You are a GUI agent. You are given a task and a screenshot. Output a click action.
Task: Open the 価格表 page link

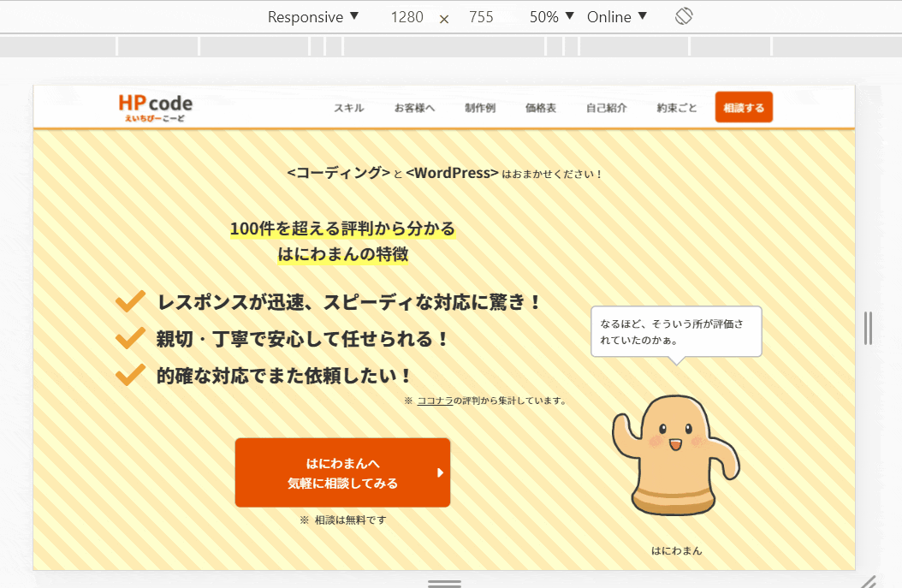[541, 108]
